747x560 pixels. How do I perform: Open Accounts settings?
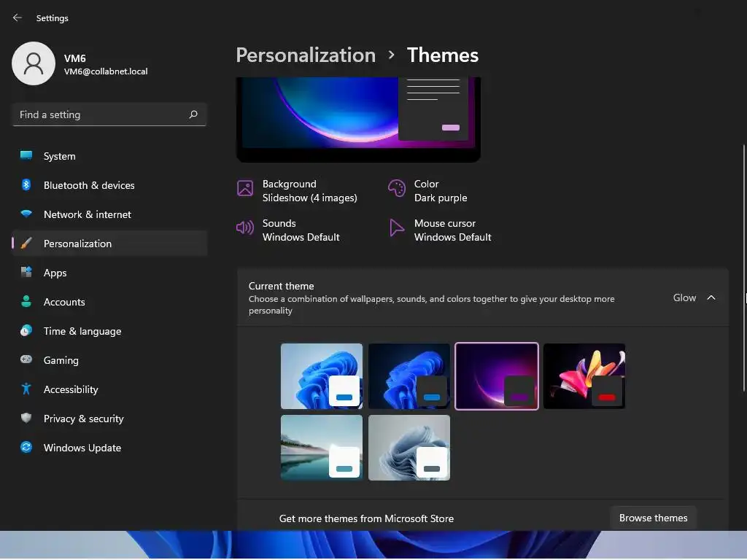tap(109, 302)
